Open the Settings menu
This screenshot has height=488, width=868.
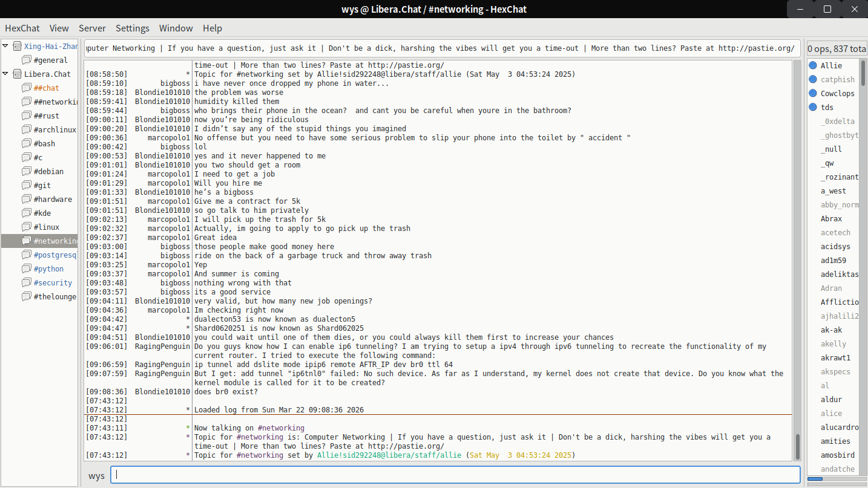[133, 28]
